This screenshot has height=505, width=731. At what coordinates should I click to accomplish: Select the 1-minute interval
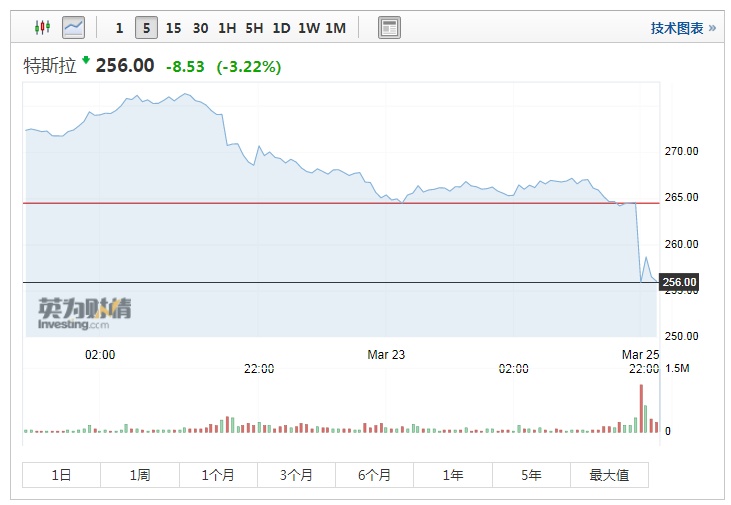click(120, 28)
